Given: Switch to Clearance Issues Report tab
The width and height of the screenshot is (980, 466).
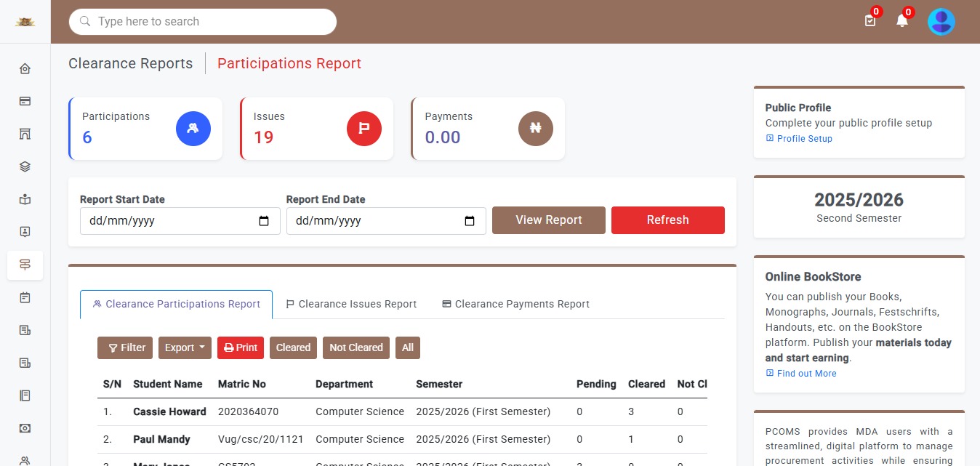Looking at the screenshot, I should 351,304.
